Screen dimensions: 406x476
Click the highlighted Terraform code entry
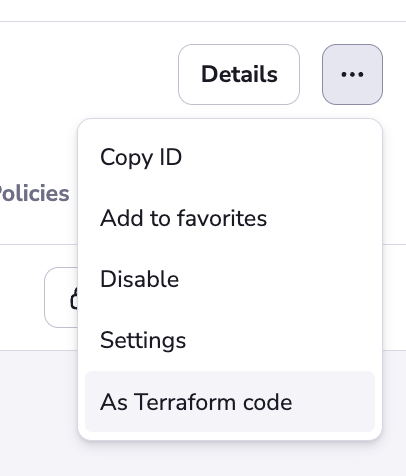pos(230,402)
